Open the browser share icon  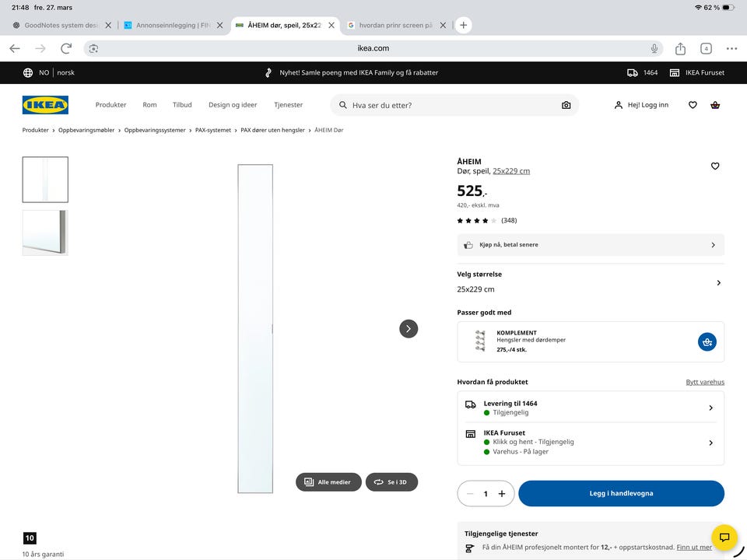coord(680,48)
